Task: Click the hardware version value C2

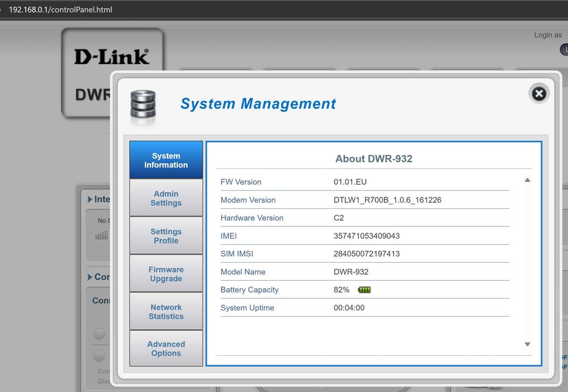Action: tap(339, 218)
